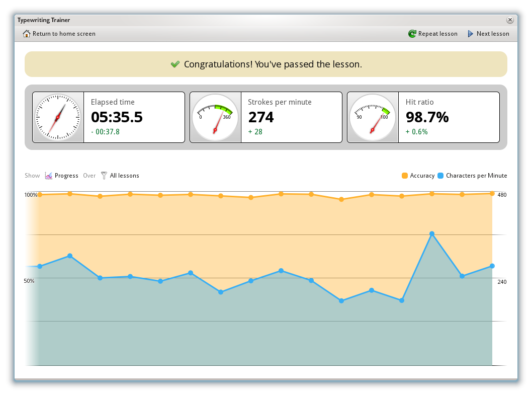Image resolution: width=532 pixels, height=395 pixels.
Task: Click the green Repeat lesson arrow icon
Action: point(412,34)
